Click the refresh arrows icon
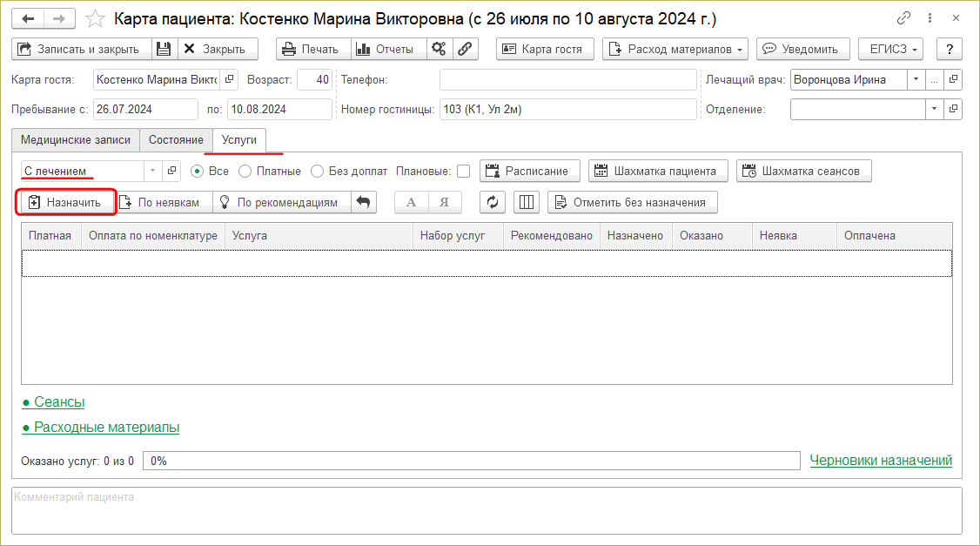 tap(492, 202)
